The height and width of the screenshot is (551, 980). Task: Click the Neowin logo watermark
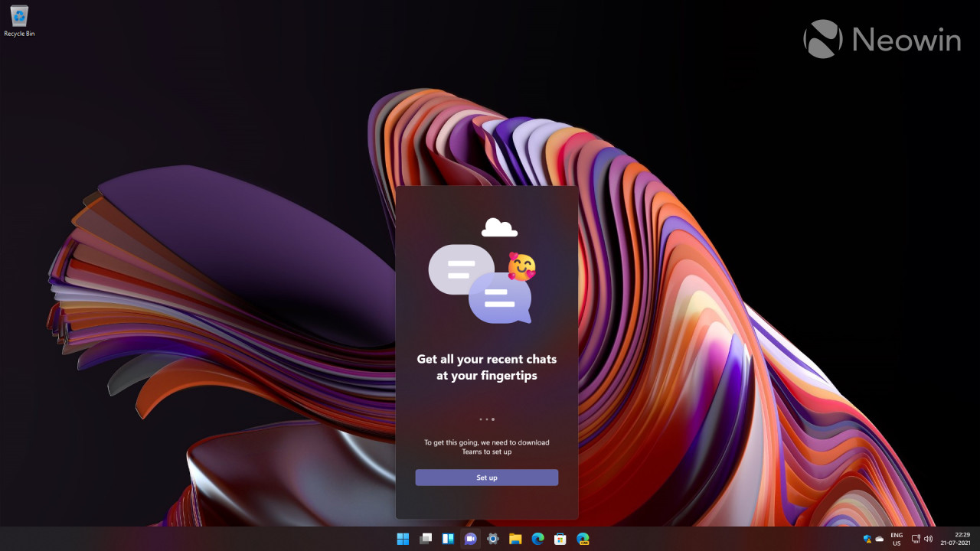pos(880,39)
